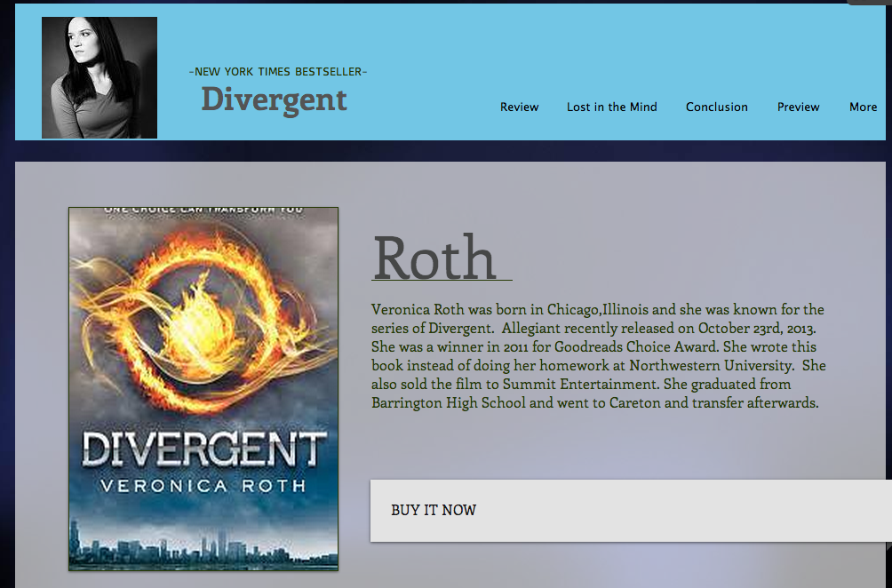Image resolution: width=892 pixels, height=588 pixels.
Task: Navigate to the Conclusion page
Action: [716, 107]
